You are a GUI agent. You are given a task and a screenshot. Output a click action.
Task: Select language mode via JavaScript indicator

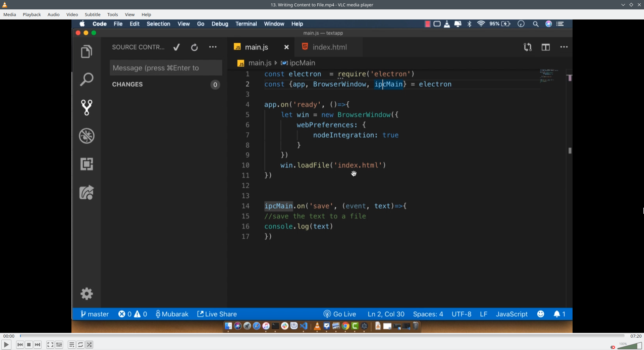(x=512, y=314)
